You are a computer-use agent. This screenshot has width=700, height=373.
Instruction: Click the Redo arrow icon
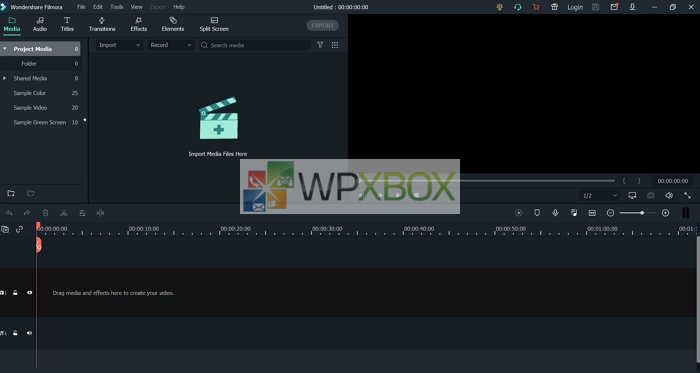[27, 213]
